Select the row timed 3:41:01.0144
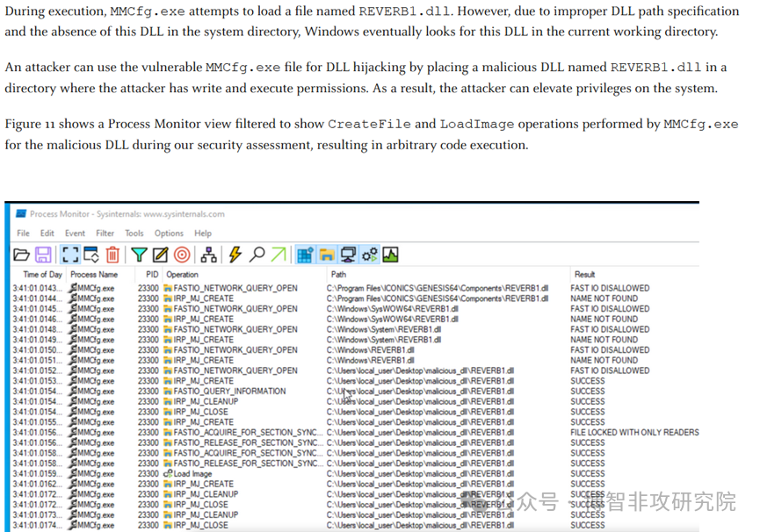The height and width of the screenshot is (532, 760). point(356,298)
